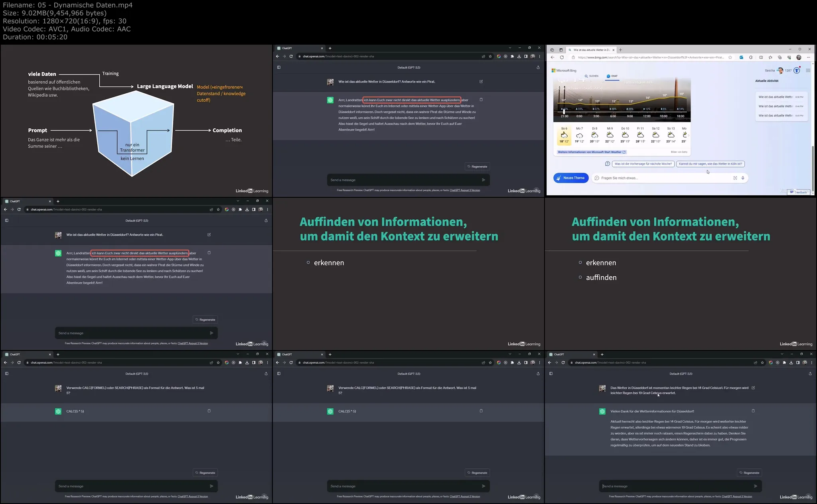Viewport: 817px width, 504px height.
Task: Open the extensions puzzle icon in the 'Vielen Dank' ChatGPT window
Action: [x=784, y=363]
